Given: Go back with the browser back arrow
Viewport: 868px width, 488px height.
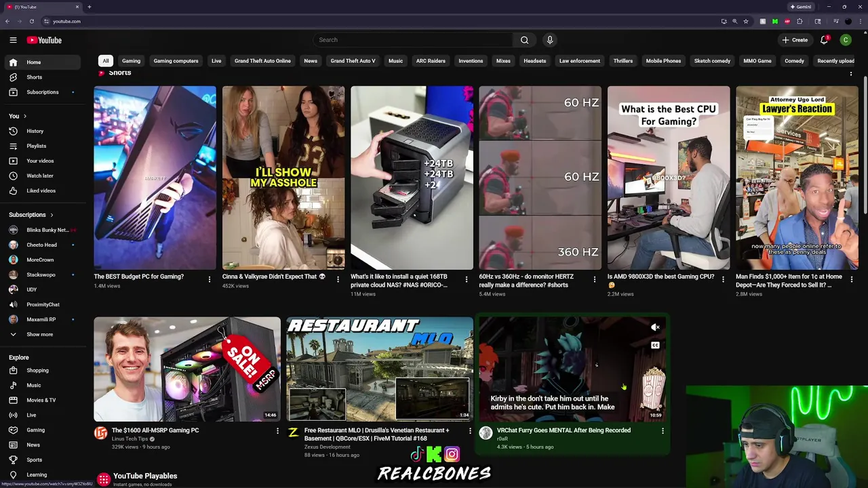Looking at the screenshot, I should (x=7, y=22).
